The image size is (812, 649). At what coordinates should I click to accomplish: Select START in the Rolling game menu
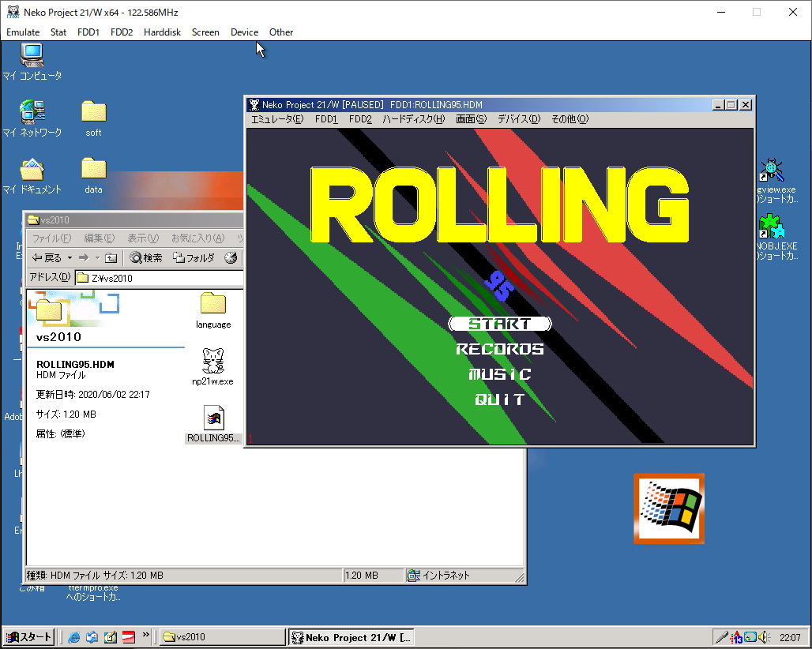[500, 324]
